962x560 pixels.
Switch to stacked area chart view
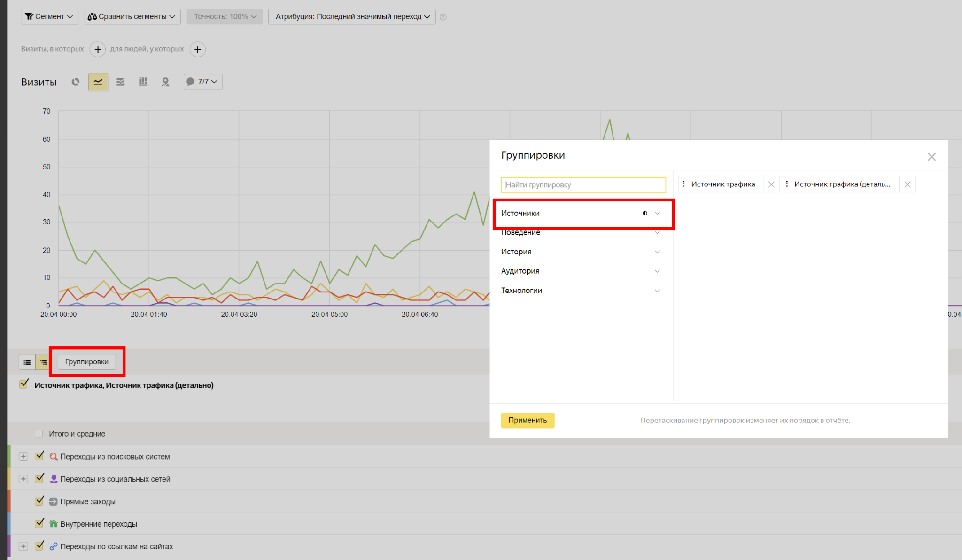click(121, 82)
